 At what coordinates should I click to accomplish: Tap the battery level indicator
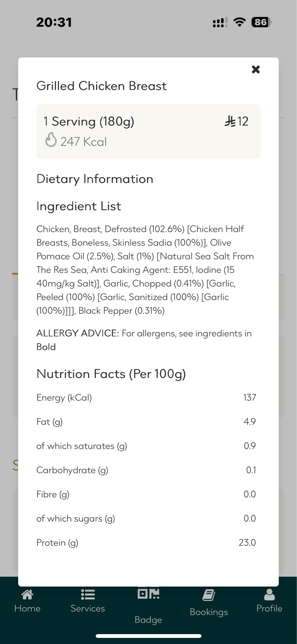(261, 22)
